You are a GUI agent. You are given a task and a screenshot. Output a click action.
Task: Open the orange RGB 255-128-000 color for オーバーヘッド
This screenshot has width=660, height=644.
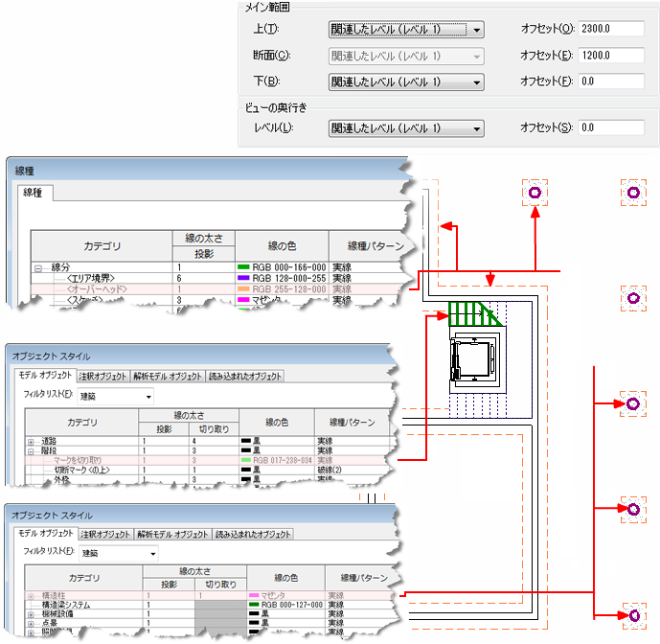click(282, 289)
